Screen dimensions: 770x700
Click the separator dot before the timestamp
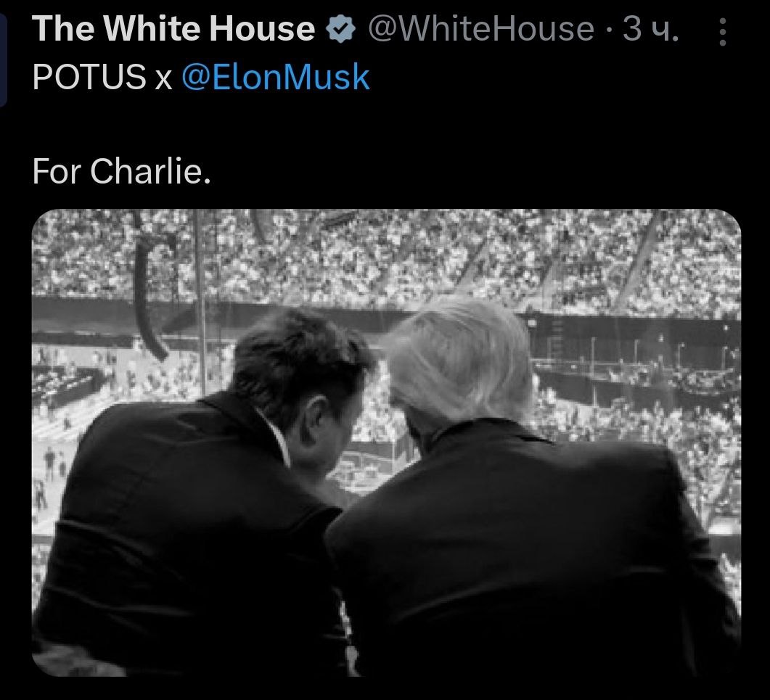[609, 32]
